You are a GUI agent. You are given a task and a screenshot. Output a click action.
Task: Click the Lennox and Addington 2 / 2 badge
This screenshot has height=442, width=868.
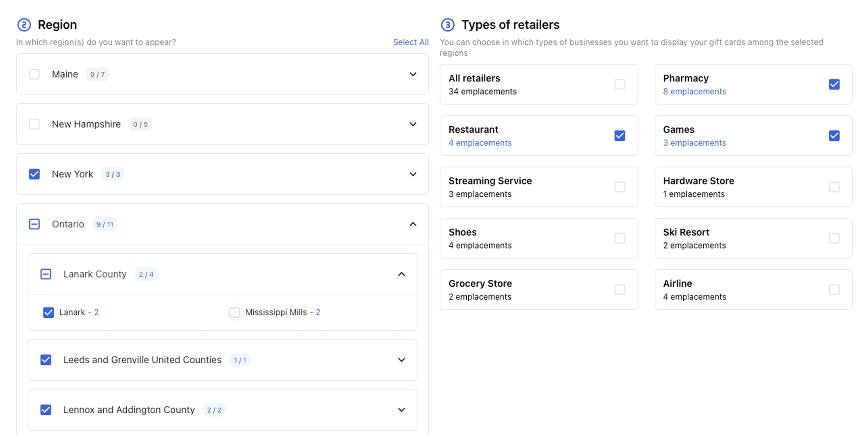point(214,410)
